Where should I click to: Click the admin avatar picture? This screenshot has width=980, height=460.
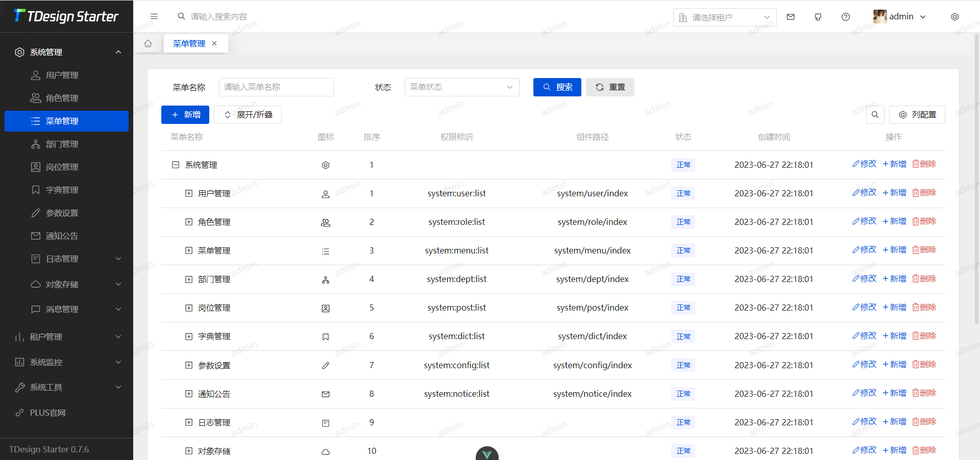coord(879,17)
